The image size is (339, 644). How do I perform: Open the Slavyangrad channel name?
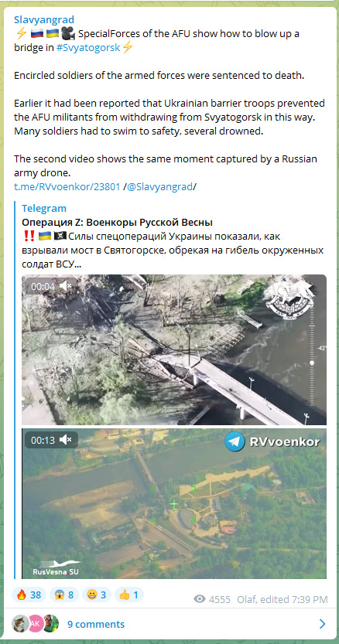coord(44,20)
